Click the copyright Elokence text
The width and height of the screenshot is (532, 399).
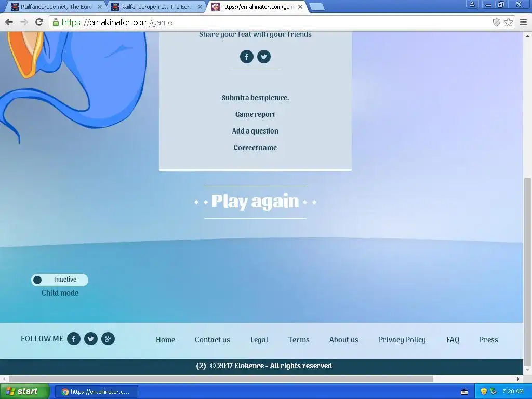tap(264, 366)
